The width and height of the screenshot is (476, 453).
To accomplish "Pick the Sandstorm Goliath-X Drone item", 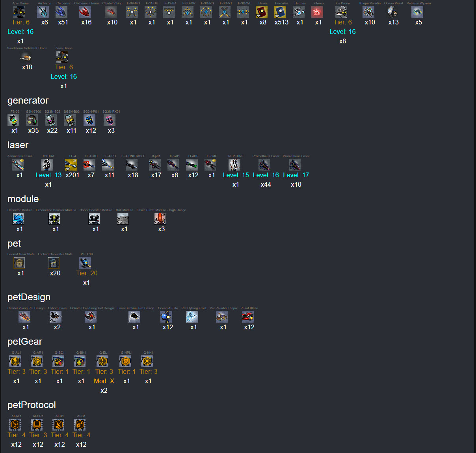I will 26,57.
